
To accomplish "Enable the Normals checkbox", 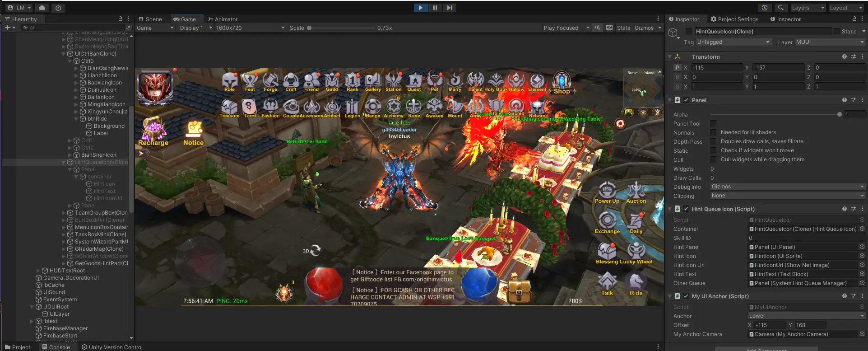I will coord(713,132).
